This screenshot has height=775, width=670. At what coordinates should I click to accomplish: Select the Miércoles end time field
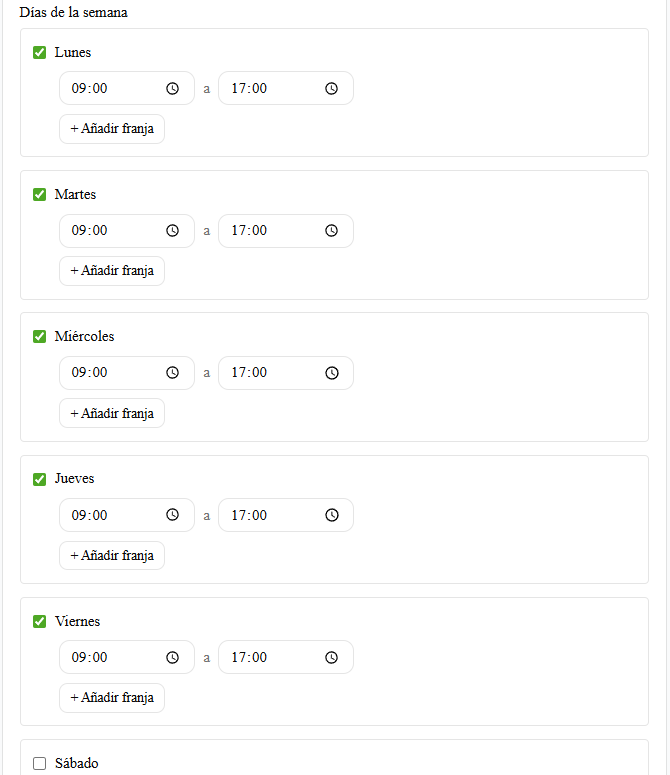(270, 372)
